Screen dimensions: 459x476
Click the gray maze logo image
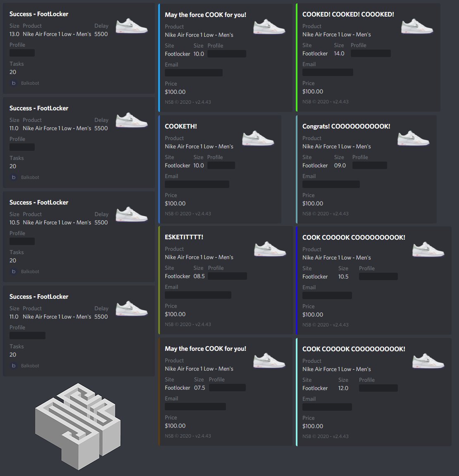[78, 426]
